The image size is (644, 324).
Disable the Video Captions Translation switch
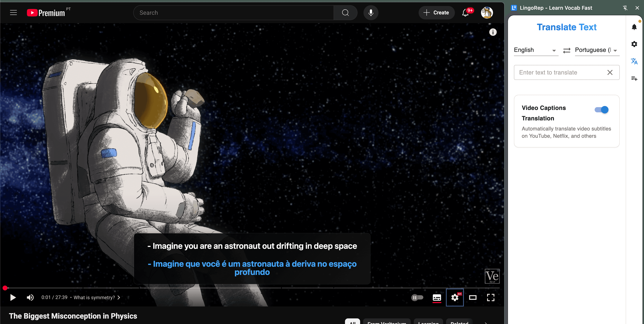(x=601, y=110)
